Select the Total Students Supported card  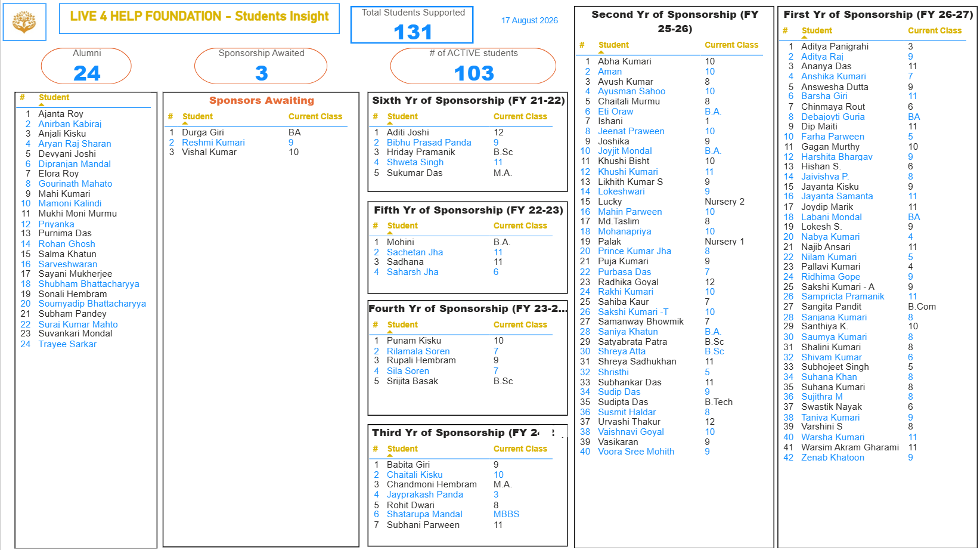[x=412, y=25]
